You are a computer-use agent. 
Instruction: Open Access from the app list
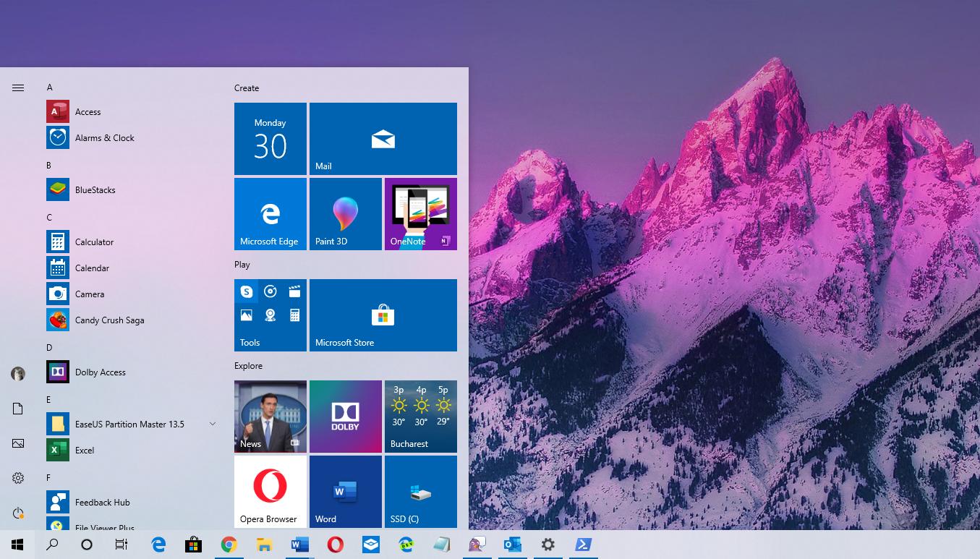point(130,111)
